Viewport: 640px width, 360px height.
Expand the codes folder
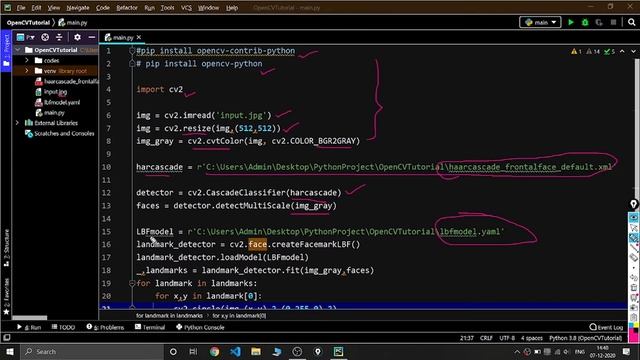click(x=27, y=60)
